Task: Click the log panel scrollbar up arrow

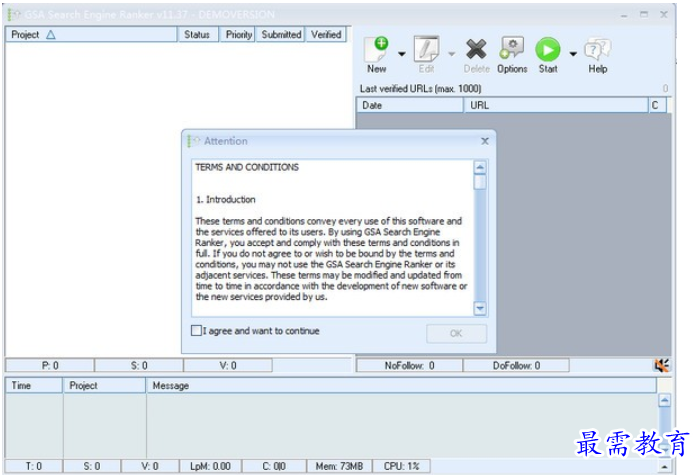Action: click(x=664, y=400)
